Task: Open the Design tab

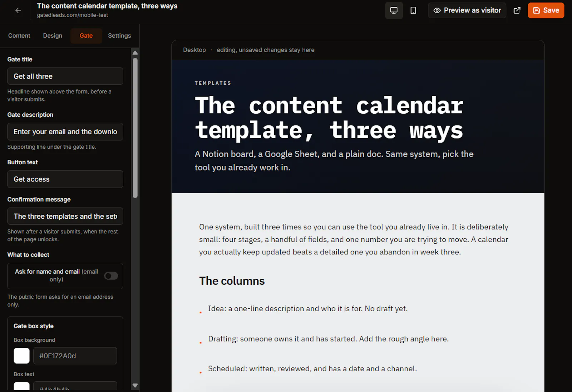Action: (53, 36)
